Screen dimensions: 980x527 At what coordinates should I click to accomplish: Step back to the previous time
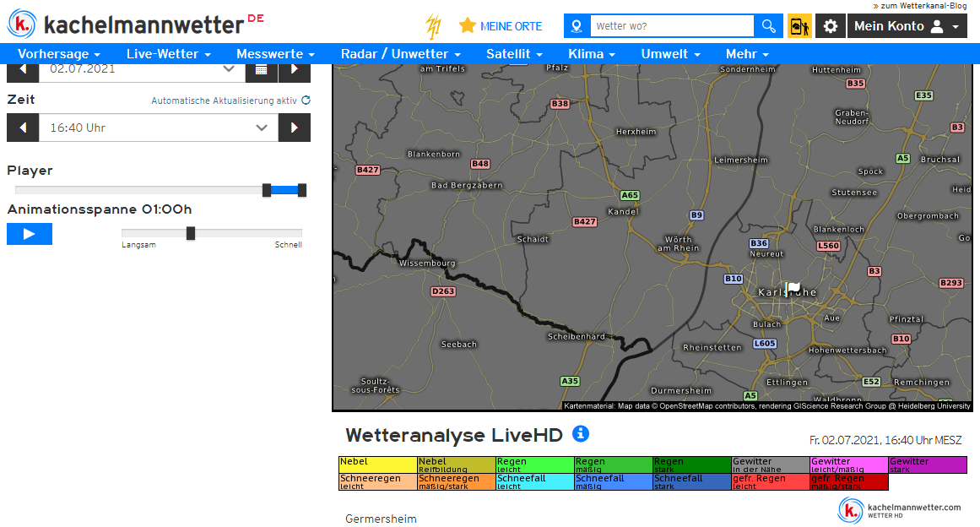(x=23, y=128)
